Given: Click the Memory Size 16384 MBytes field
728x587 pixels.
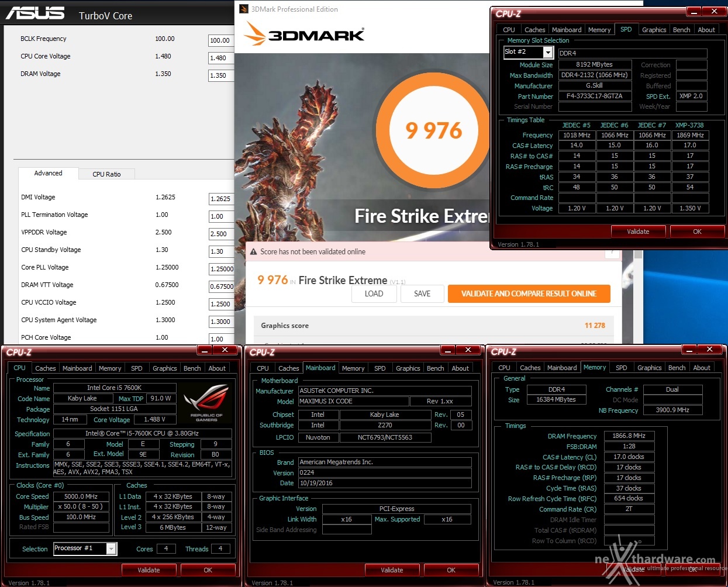Looking at the screenshot, I should click(556, 400).
